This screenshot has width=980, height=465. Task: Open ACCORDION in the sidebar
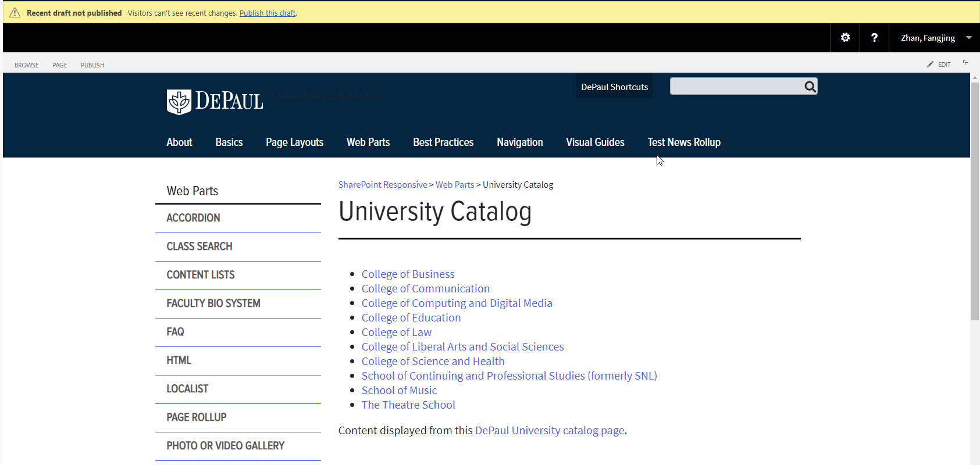[x=238, y=218]
